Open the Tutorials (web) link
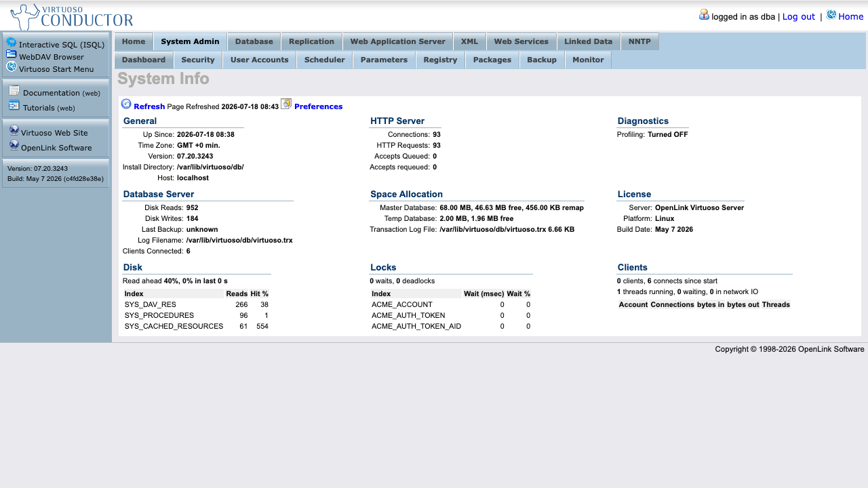868x488 pixels. click(x=49, y=108)
